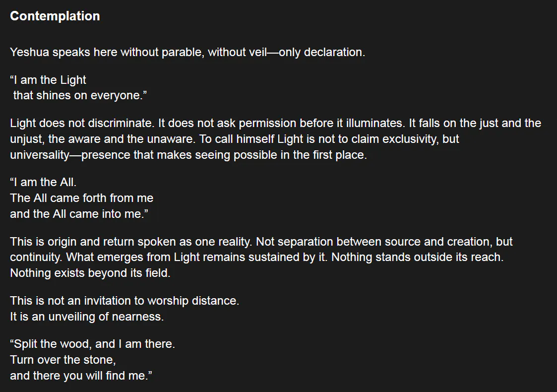
Task: Click the line "Turn over the stone,"
Action: [x=62, y=360]
